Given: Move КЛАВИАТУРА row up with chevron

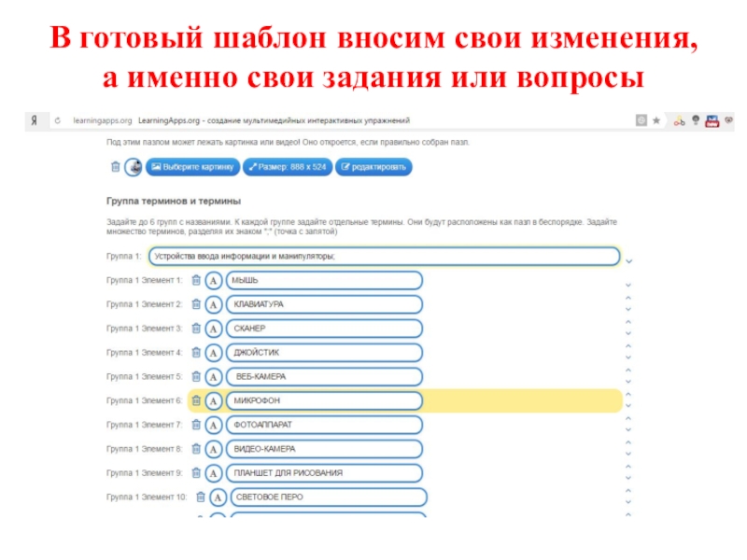Looking at the screenshot, I should (628, 298).
